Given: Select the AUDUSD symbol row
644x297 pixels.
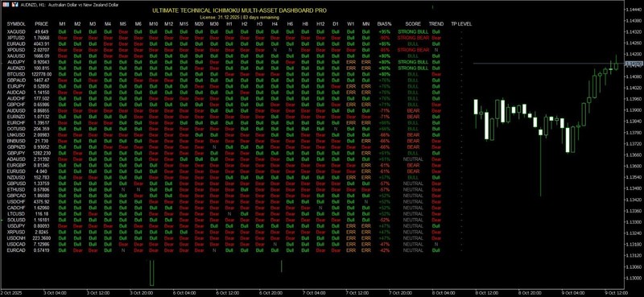Looking at the screenshot, I should pos(16,111).
